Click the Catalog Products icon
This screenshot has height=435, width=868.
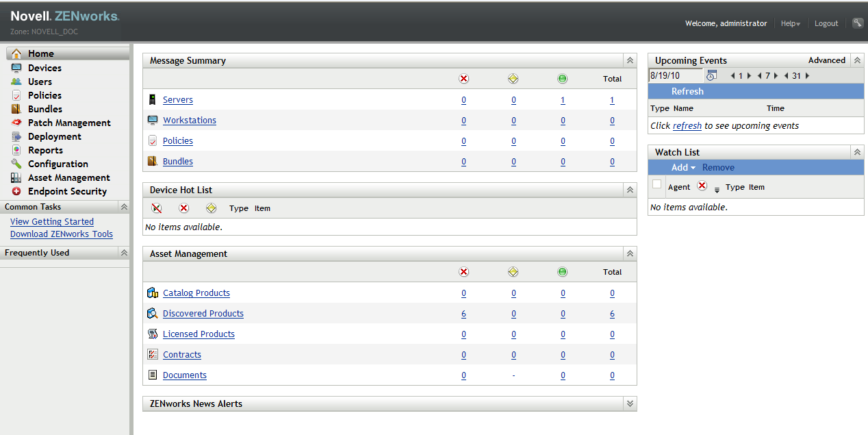(x=153, y=293)
